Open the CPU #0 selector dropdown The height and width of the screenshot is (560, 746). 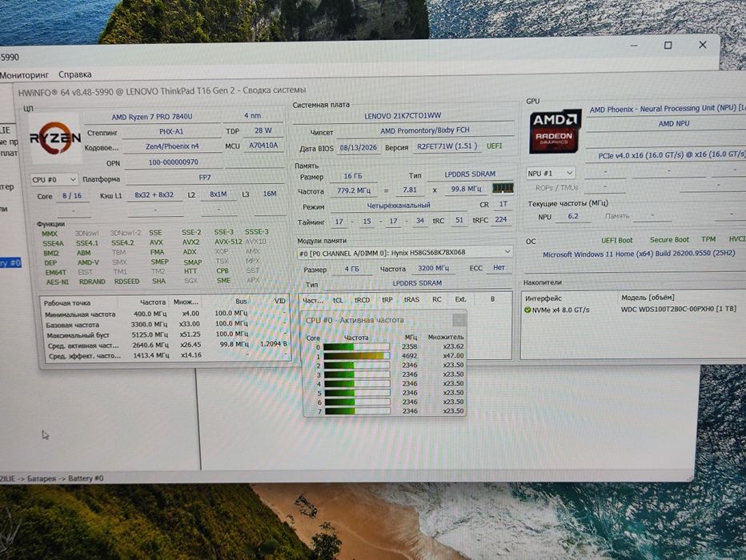[x=54, y=180]
